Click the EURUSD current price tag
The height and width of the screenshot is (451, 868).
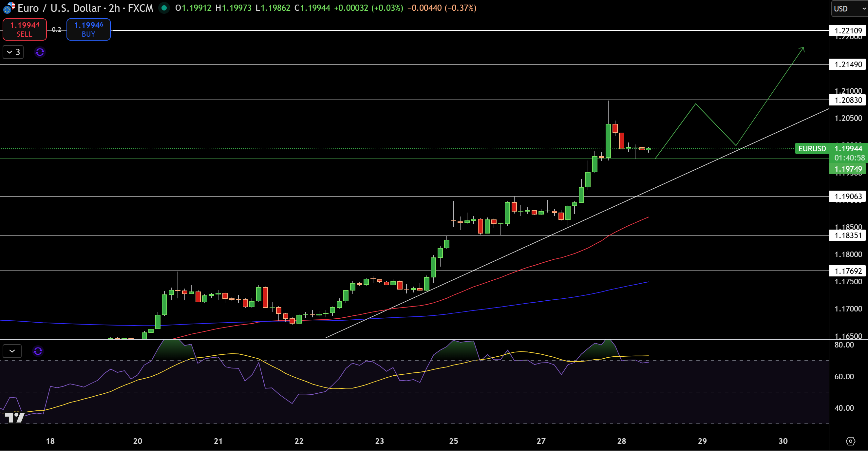pyautogui.click(x=812, y=149)
